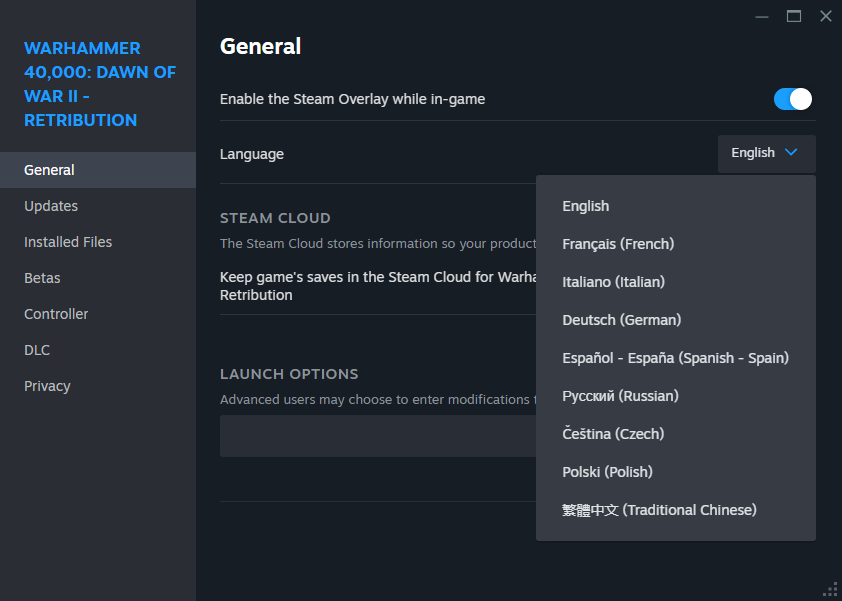Choose Français (French) language option
The image size is (842, 601).
click(x=618, y=244)
